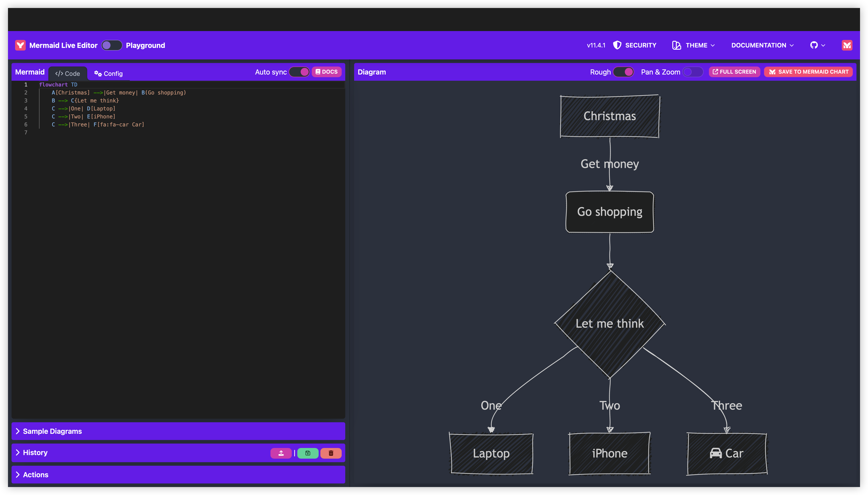
Task: Switch to the Config tab
Action: tap(108, 73)
